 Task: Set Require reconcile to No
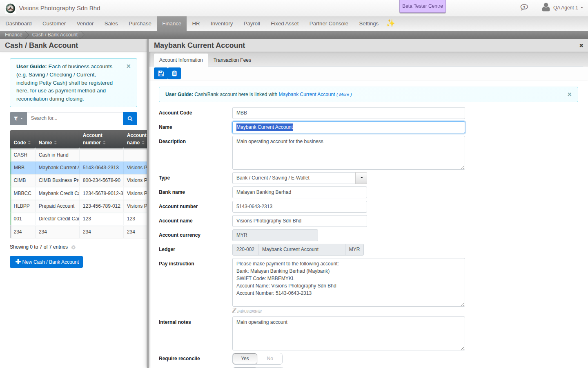[270, 359]
